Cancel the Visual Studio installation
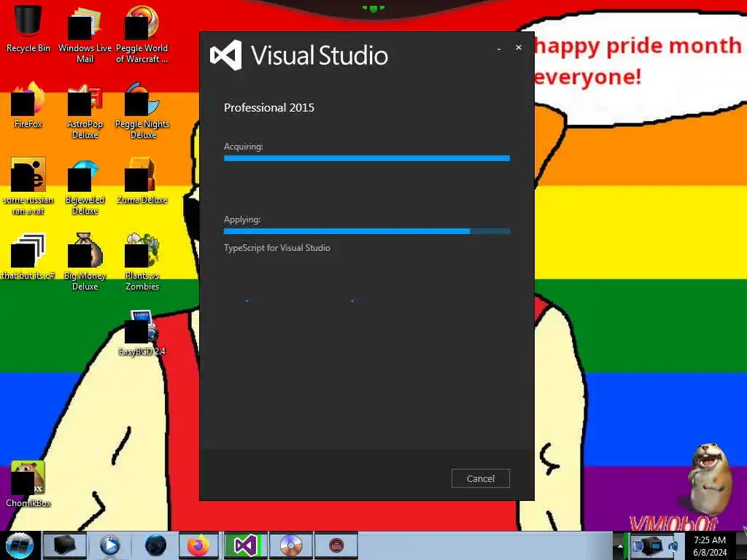The width and height of the screenshot is (747, 560). (480, 478)
